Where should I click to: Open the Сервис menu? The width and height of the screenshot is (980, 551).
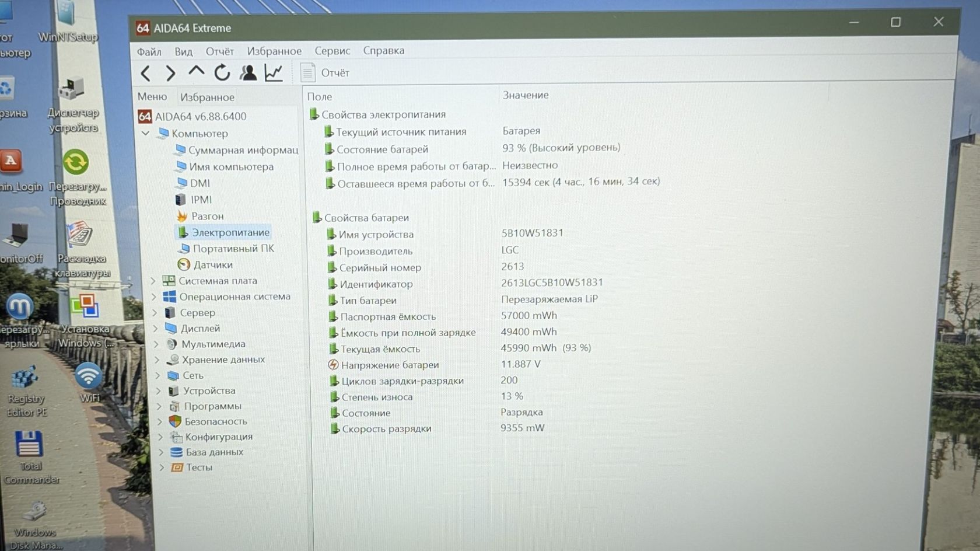pyautogui.click(x=332, y=51)
